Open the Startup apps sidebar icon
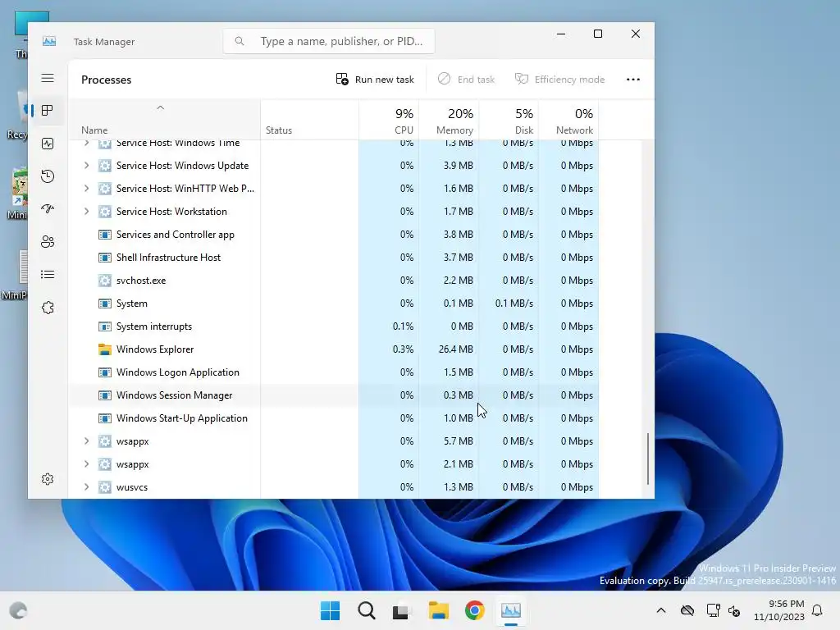Screen dimensions: 840x630 coord(48,209)
